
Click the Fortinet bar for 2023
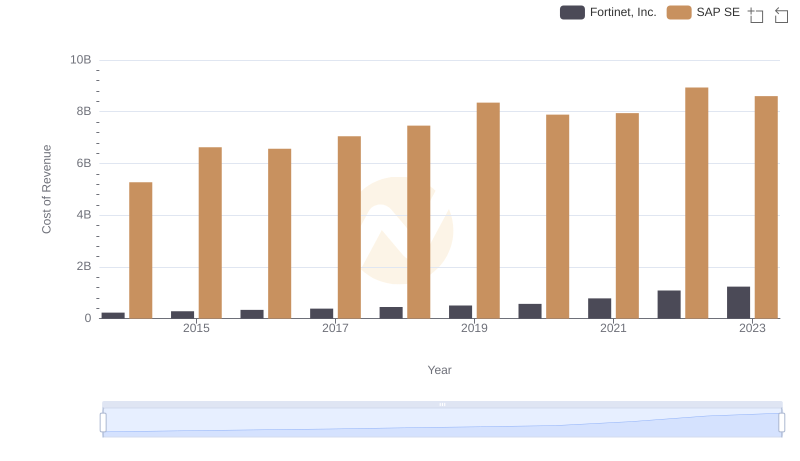coord(738,302)
